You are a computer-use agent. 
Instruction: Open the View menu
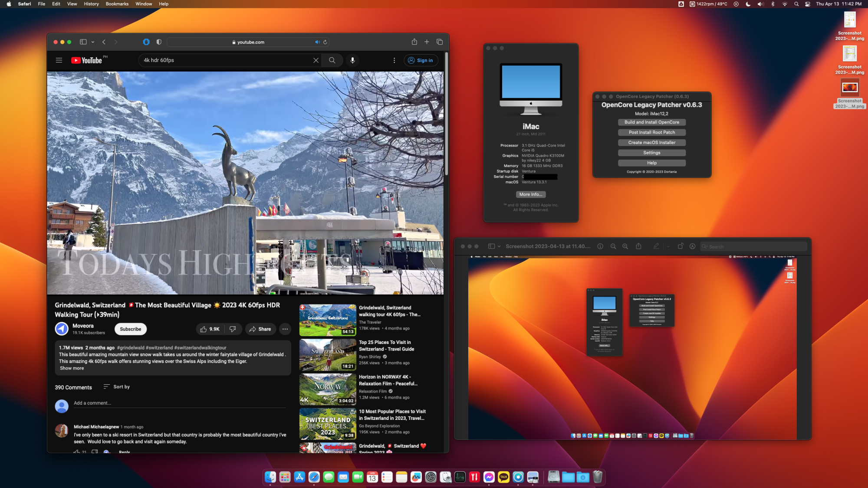(72, 4)
